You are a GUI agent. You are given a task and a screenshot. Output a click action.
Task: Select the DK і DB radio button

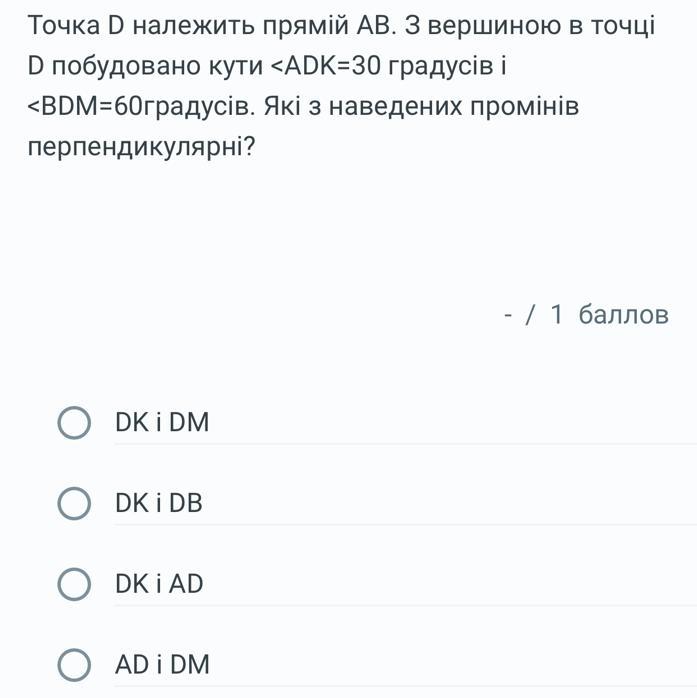tap(72, 504)
